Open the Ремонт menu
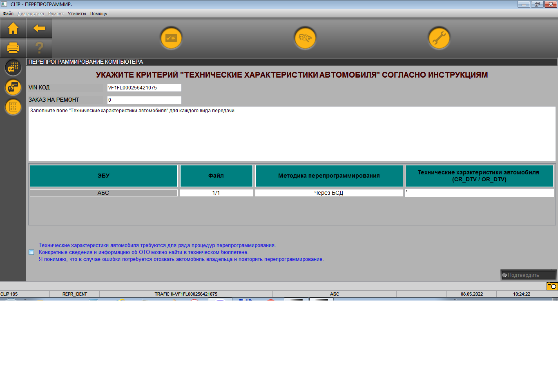Viewport: 558px width, 392px height. pos(56,13)
